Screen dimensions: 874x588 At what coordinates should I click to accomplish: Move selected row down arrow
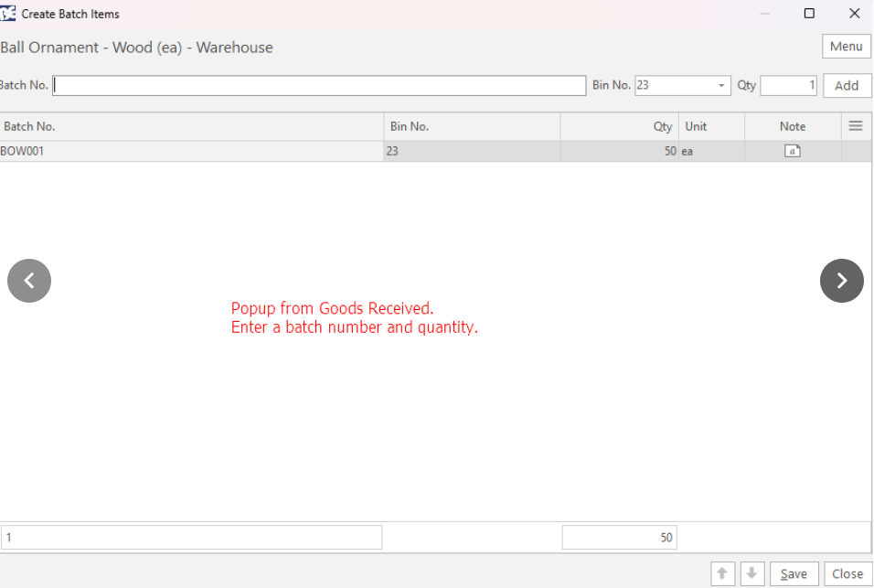pos(751,573)
